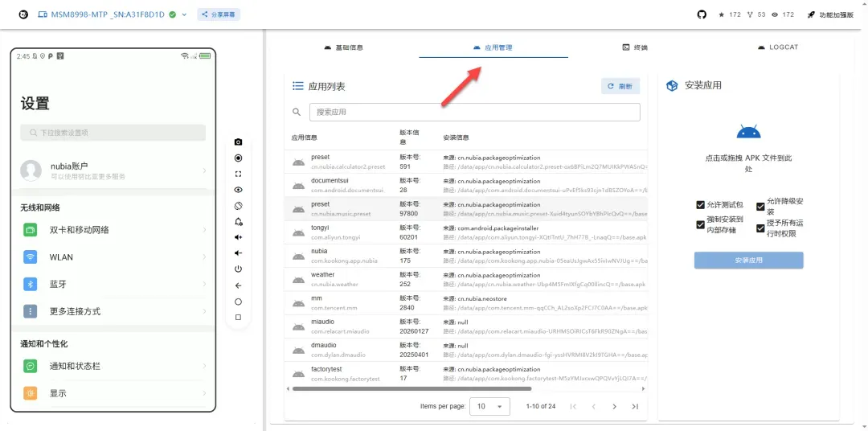
Task: Click the Android icon beside tongyi
Action: [x=298, y=232]
